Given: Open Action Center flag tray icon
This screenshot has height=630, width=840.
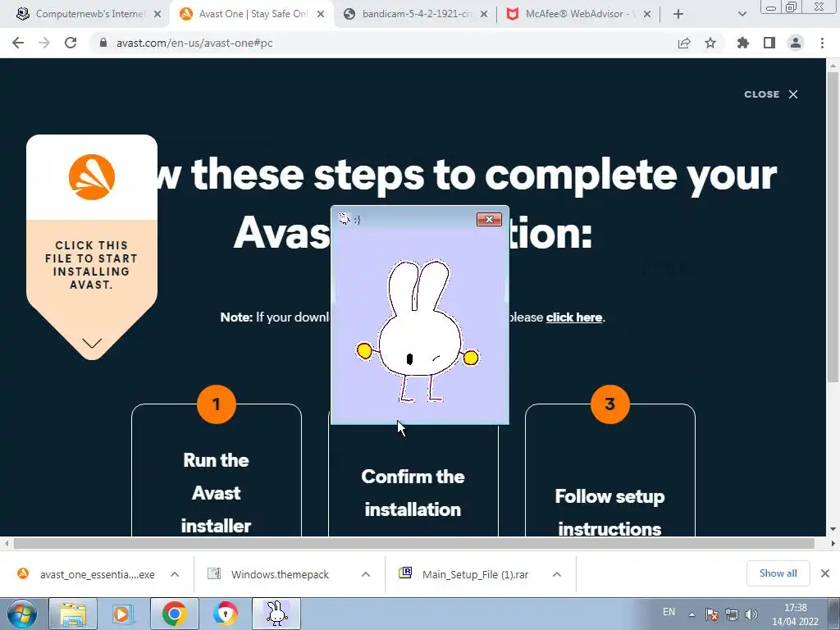Looking at the screenshot, I should click(712, 614).
